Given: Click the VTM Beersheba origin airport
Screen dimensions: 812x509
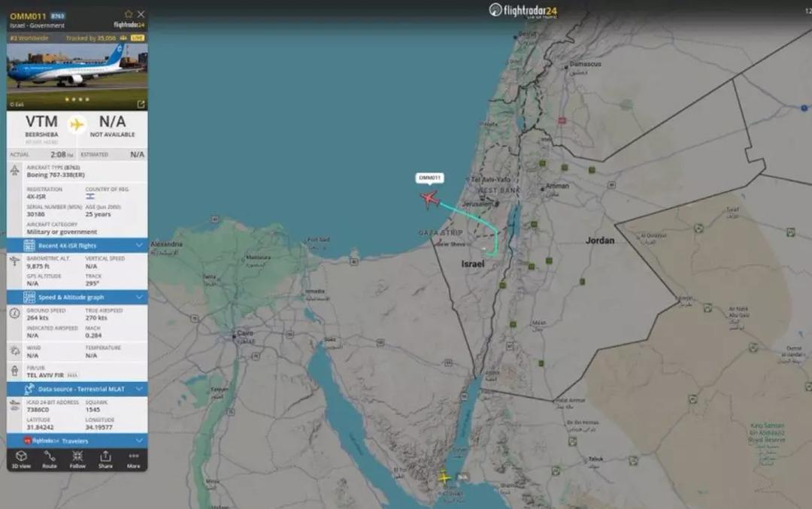Looking at the screenshot, I should [x=41, y=128].
